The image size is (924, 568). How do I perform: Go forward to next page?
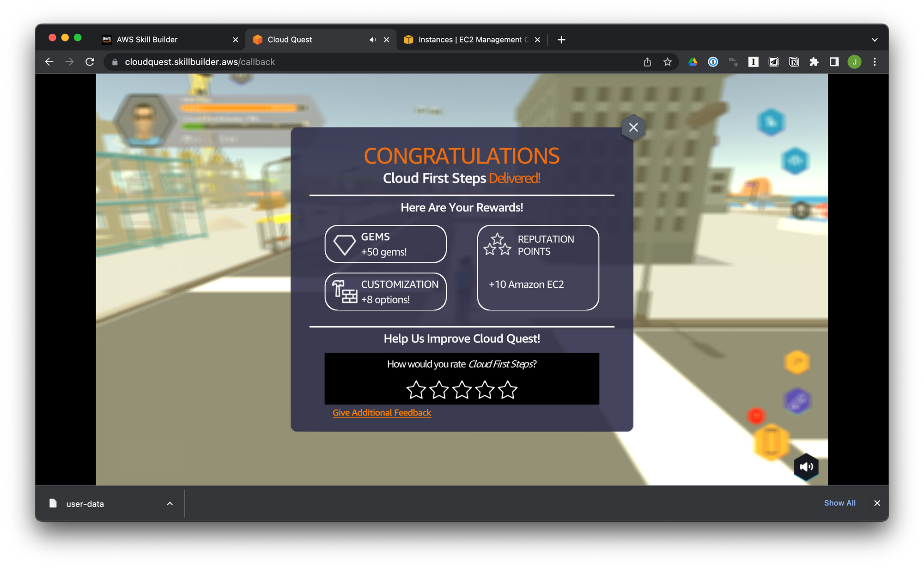click(x=69, y=62)
